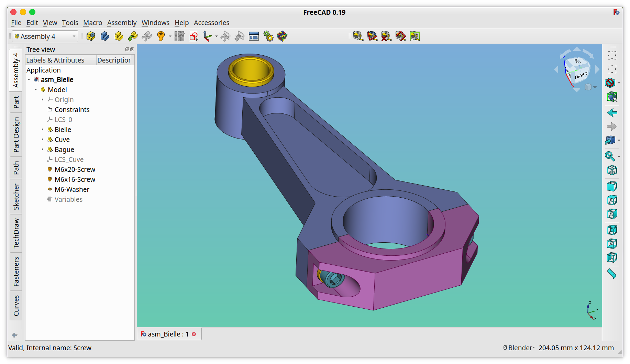Viewport: 630px width, 364px height.
Task: Set left view wireframe cube icon
Action: [x=612, y=257]
